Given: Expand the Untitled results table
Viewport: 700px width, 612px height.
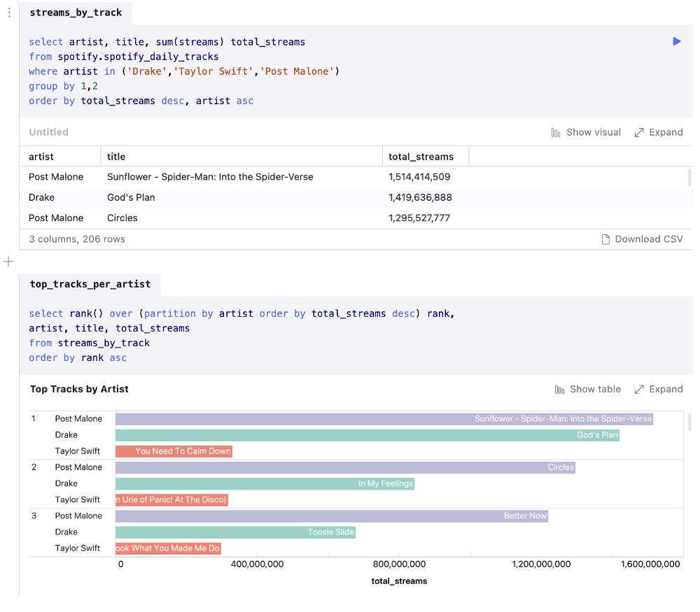Looking at the screenshot, I should (658, 132).
